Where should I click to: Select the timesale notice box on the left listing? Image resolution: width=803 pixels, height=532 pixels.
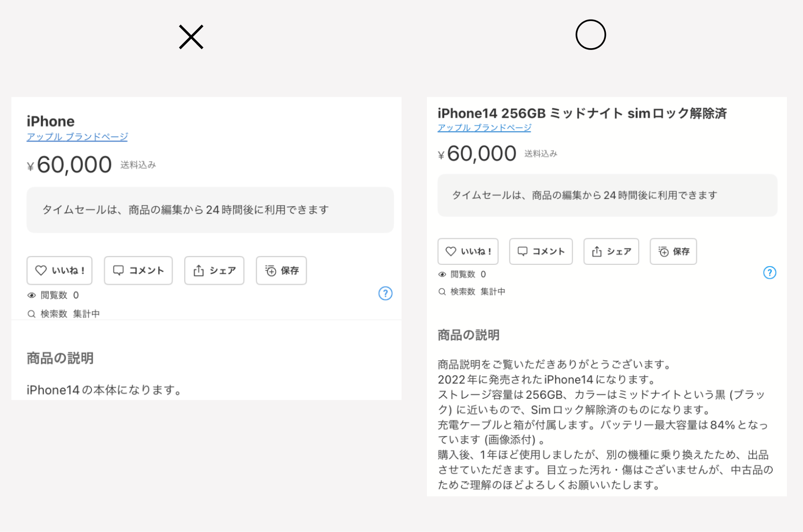pos(210,210)
